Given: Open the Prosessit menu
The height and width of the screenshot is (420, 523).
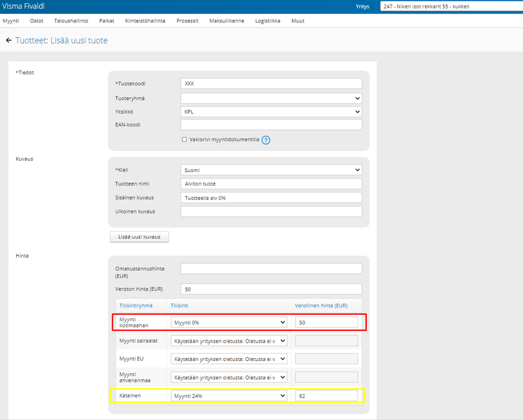Looking at the screenshot, I should (187, 21).
